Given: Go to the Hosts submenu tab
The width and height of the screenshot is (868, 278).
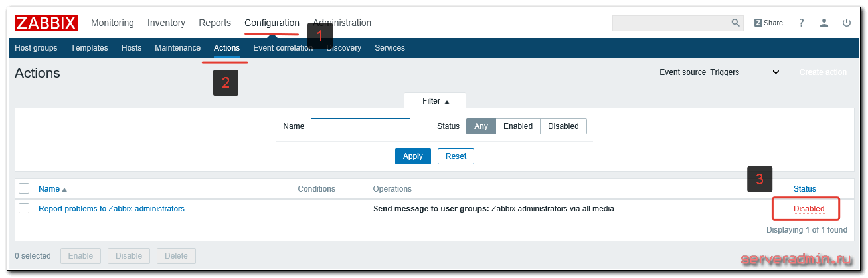Looking at the screenshot, I should coord(131,48).
